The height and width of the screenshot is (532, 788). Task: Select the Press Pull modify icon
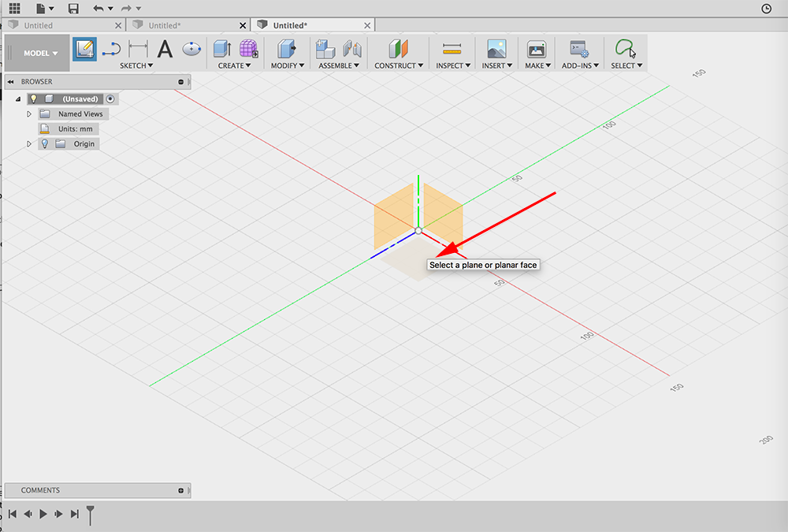pos(287,49)
